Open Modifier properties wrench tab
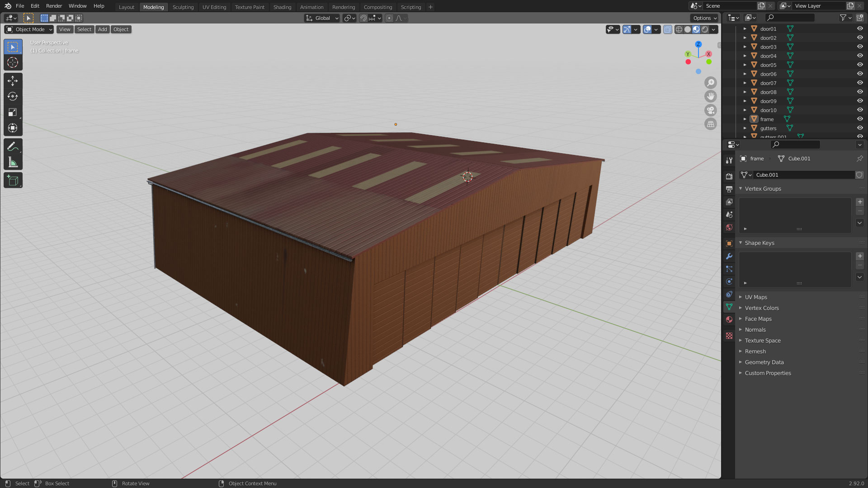Screen dimensions: 868x488 tap(729, 256)
